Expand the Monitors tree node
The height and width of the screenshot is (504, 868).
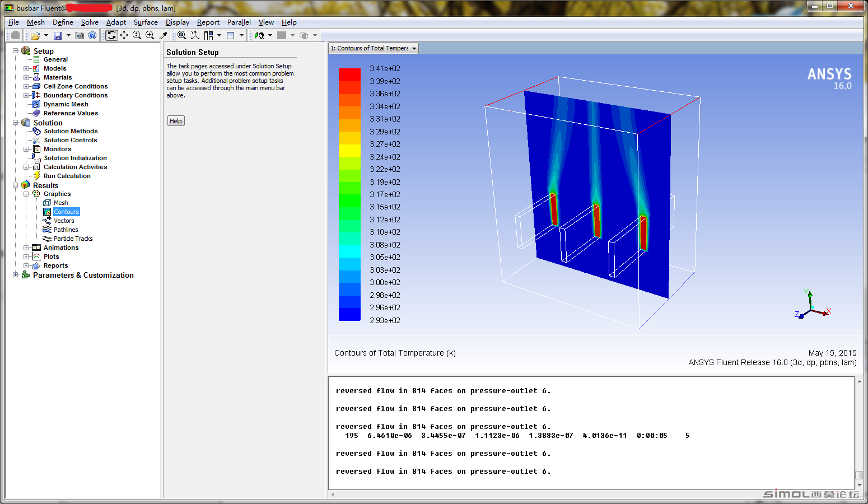pyautogui.click(x=26, y=149)
